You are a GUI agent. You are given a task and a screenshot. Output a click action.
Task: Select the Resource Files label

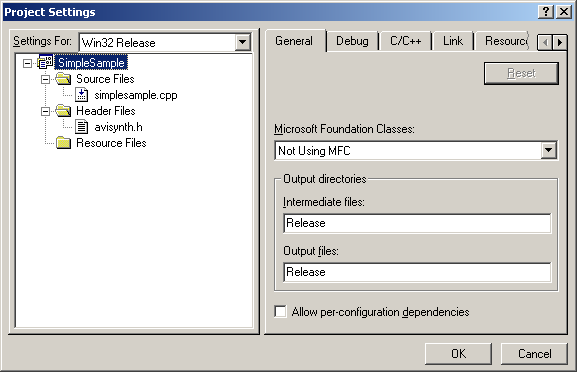click(111, 143)
